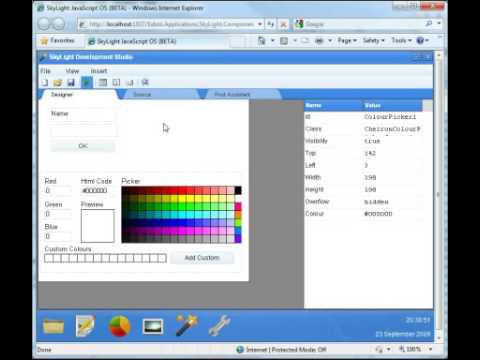The image size is (480, 360).
Task: Click the Visibility value true
Action: point(372,141)
